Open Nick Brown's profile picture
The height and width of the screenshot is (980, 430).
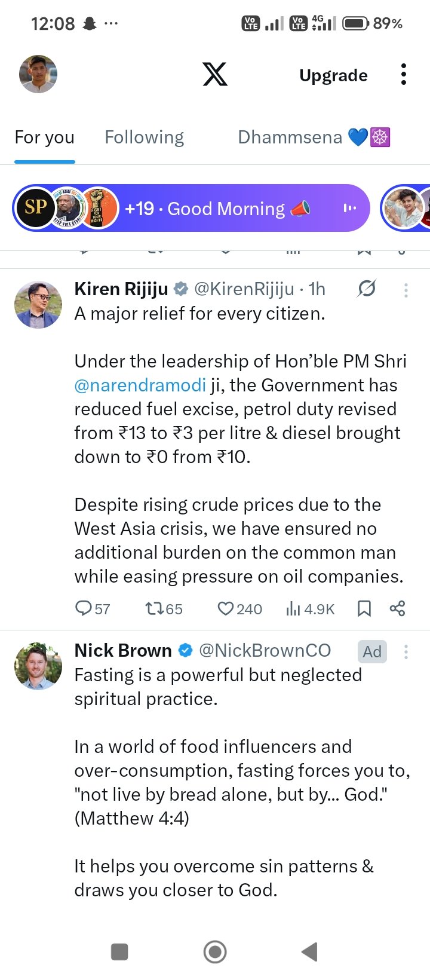tap(38, 666)
